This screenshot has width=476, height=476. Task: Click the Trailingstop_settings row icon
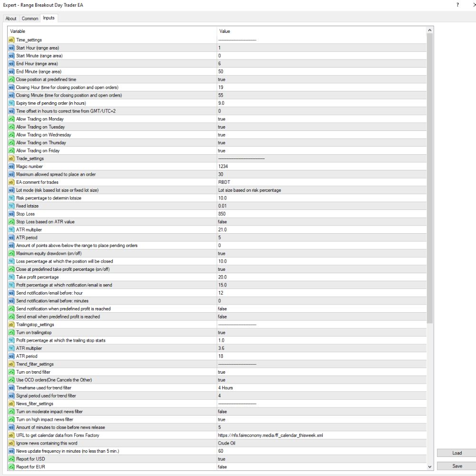(11, 325)
